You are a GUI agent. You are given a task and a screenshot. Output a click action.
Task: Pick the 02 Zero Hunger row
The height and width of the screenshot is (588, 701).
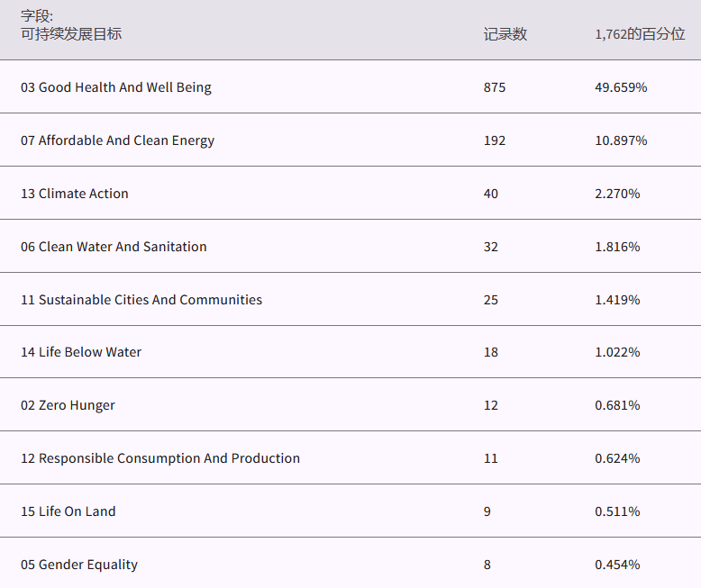tap(68, 405)
